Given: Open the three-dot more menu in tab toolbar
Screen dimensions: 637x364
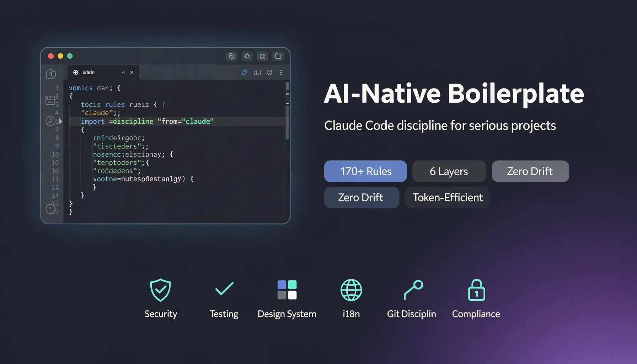Looking at the screenshot, I should (281, 73).
